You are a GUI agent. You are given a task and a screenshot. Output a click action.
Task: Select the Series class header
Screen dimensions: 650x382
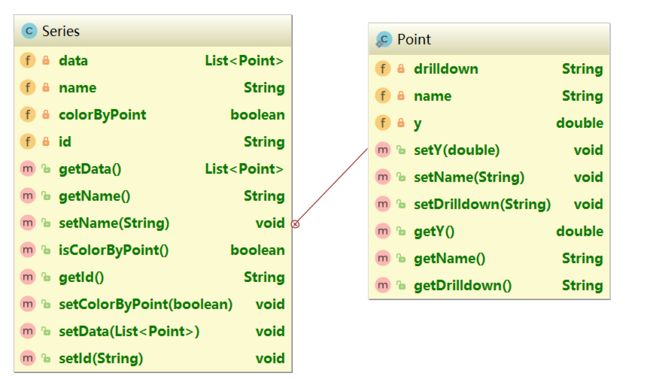click(153, 31)
